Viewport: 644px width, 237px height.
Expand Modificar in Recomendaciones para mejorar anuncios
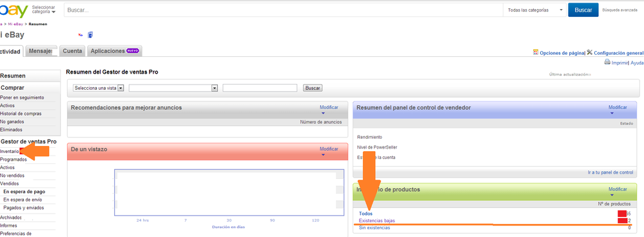click(x=329, y=109)
